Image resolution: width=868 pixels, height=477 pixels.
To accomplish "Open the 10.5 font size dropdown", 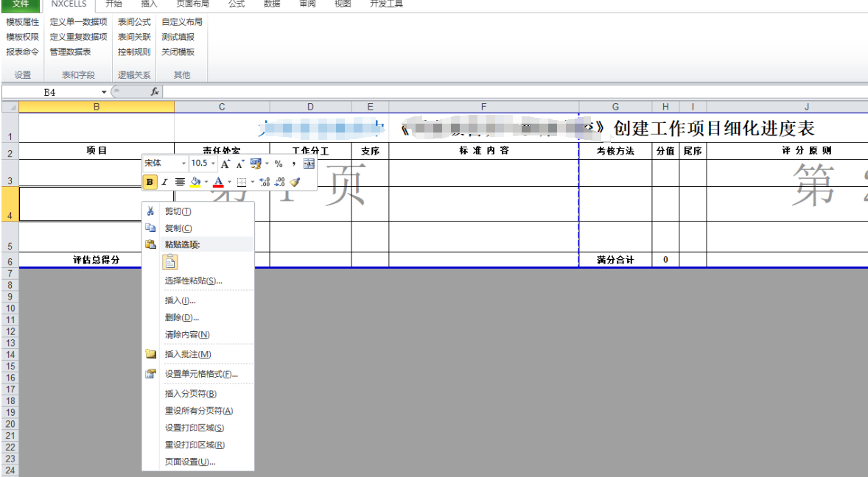I will click(x=213, y=163).
